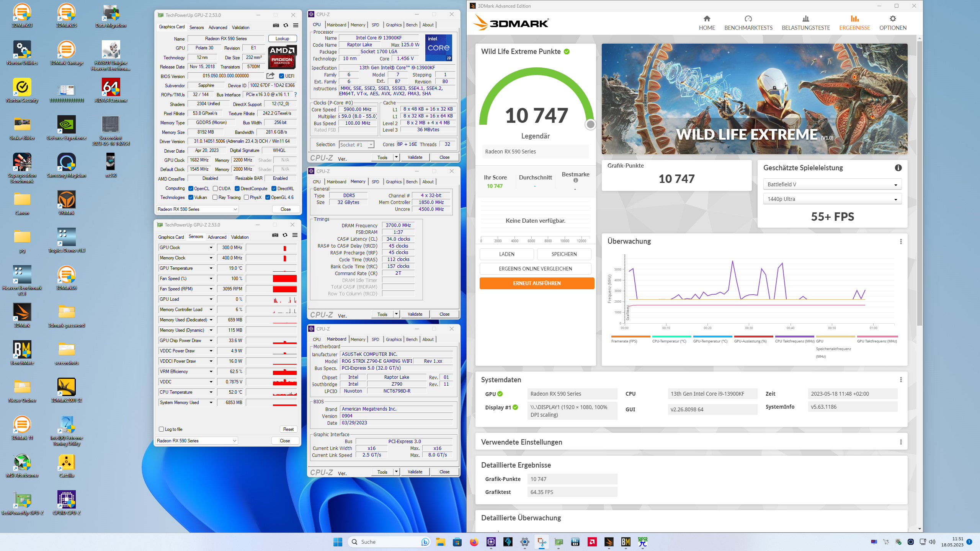980x551 pixels.
Task: Click the Bus Interface question mark in GPU-Z
Action: [x=295, y=95]
